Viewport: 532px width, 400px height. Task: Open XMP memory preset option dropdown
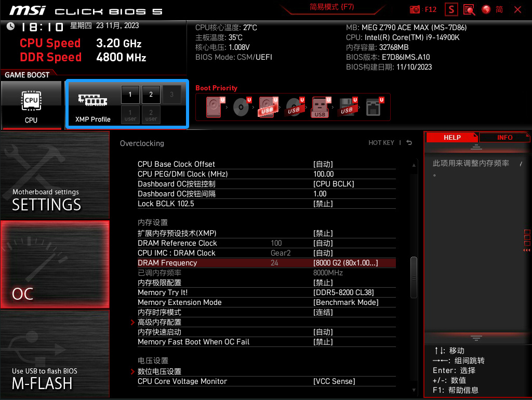click(323, 233)
